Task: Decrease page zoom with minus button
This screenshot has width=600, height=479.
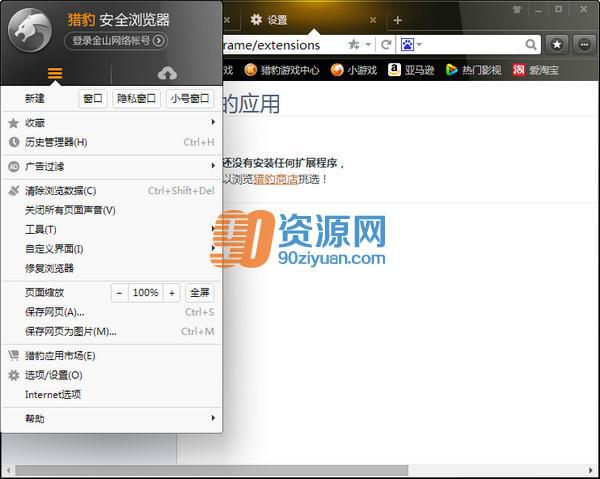Action: (119, 293)
